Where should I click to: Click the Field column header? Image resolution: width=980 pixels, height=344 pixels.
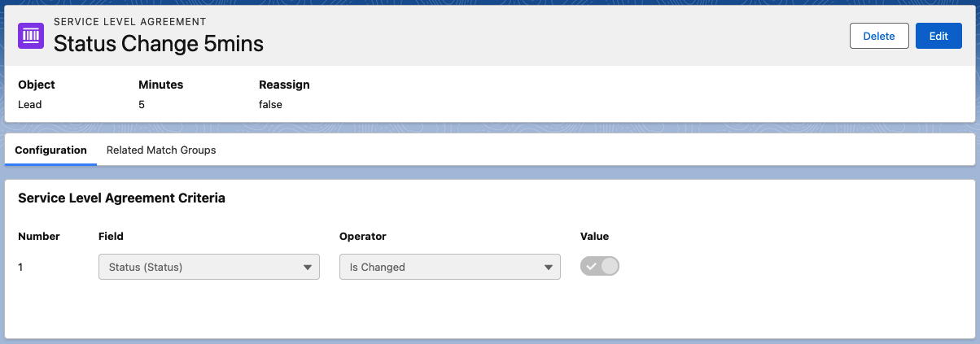click(x=111, y=236)
